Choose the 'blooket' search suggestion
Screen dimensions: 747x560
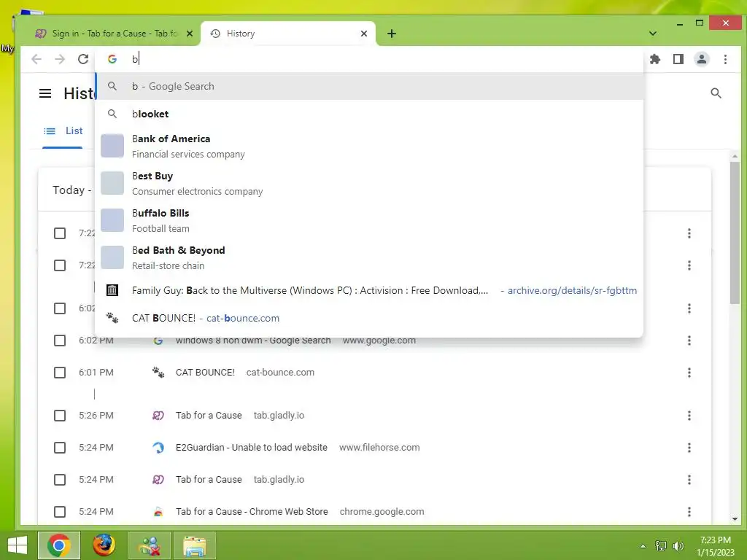pyautogui.click(x=369, y=114)
